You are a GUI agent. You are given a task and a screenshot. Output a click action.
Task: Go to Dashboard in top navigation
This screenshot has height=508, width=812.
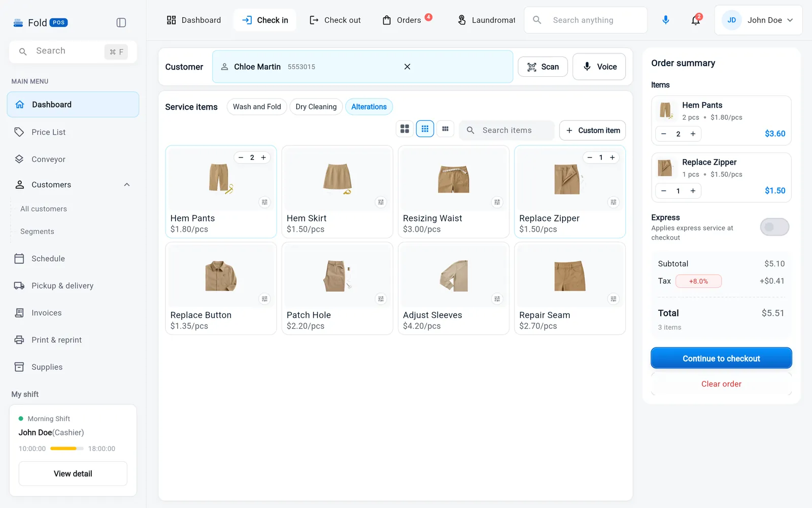pyautogui.click(x=194, y=20)
